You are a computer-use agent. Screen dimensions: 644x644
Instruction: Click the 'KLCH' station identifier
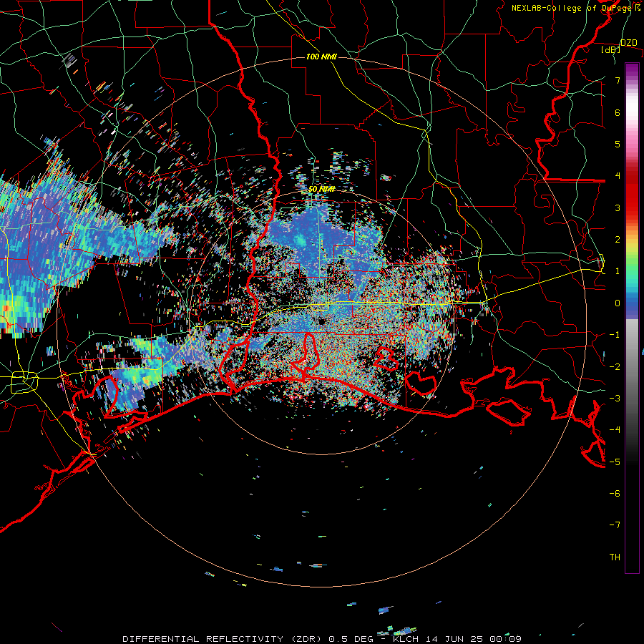pos(406,639)
